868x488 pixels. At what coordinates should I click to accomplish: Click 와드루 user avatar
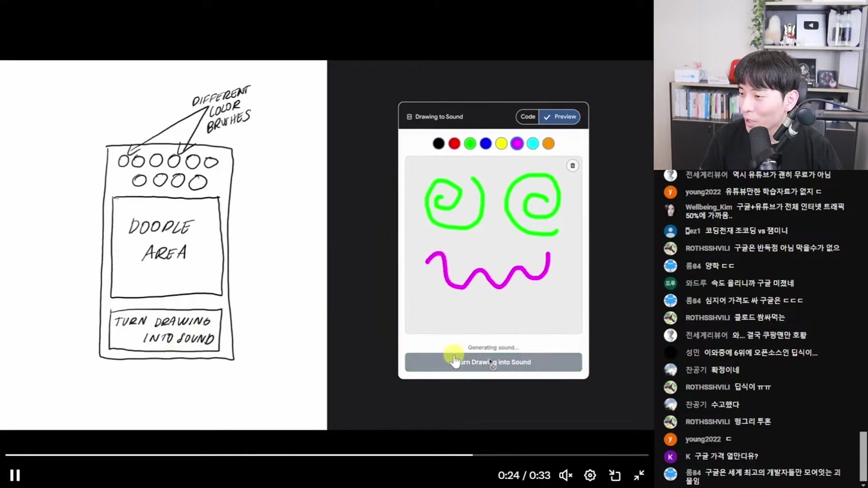670,283
